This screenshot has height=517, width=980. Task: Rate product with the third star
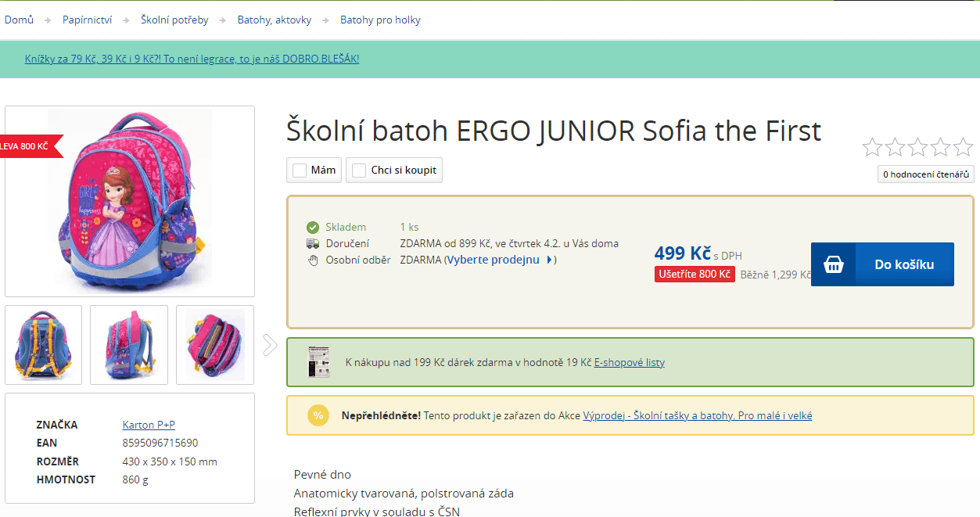(917, 146)
